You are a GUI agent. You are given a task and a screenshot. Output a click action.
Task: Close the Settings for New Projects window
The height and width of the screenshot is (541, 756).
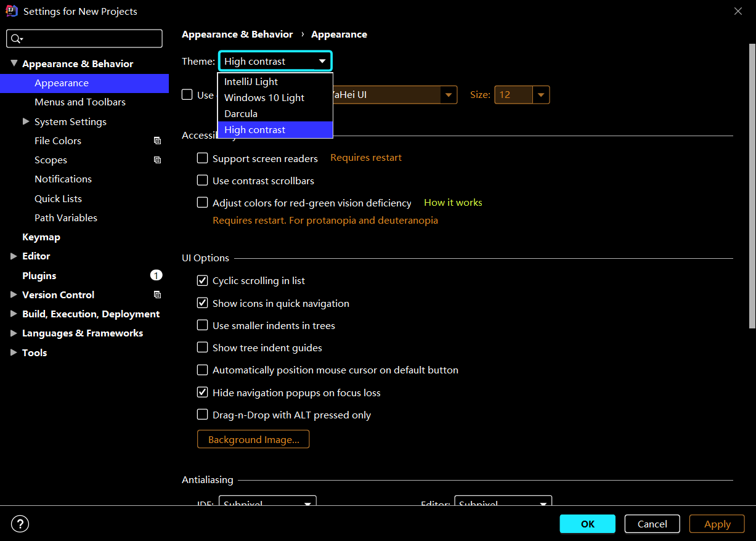coord(738,11)
